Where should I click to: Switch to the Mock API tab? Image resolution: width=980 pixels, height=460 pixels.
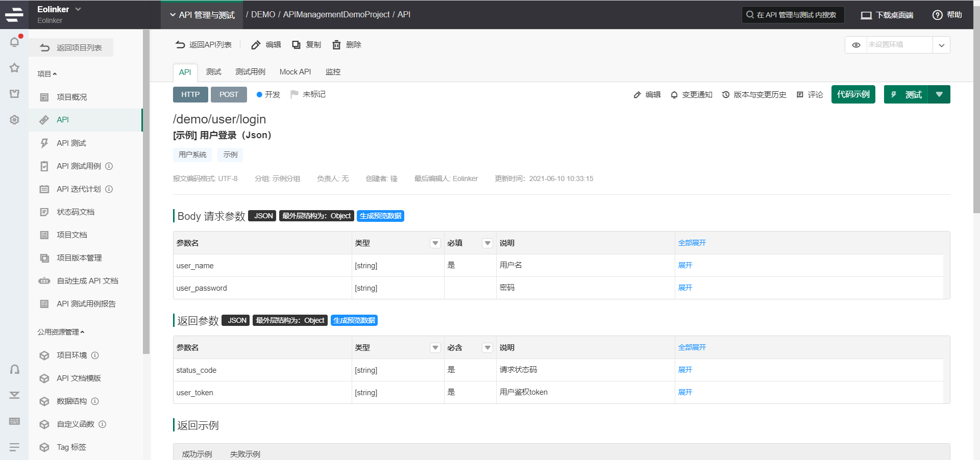point(295,72)
